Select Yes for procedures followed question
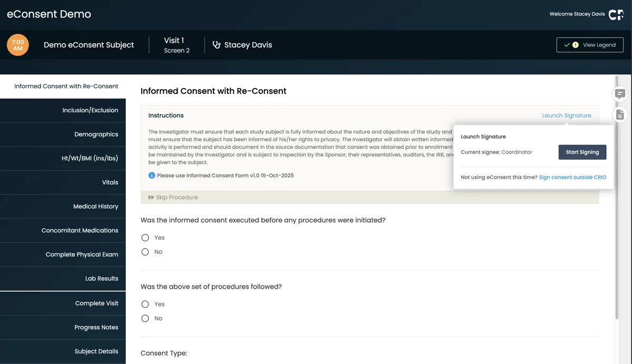This screenshot has width=632, height=364. point(145,304)
